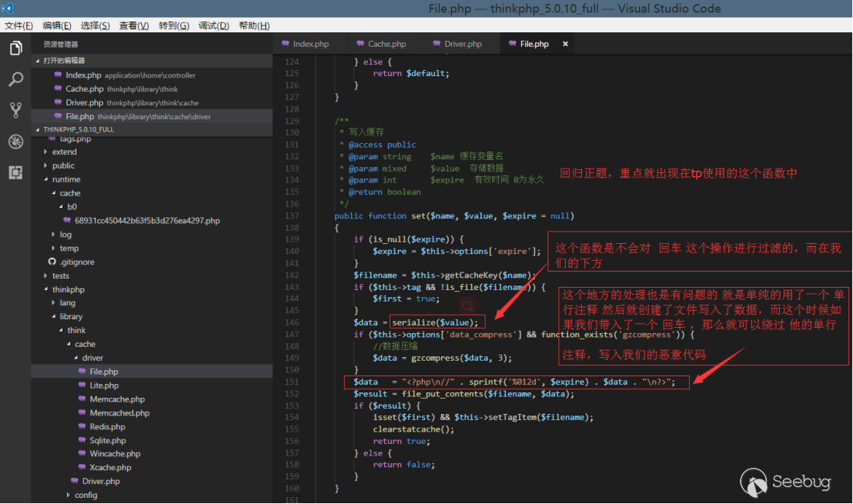
Task: Select File.php in open editors list
Action: tap(152, 116)
